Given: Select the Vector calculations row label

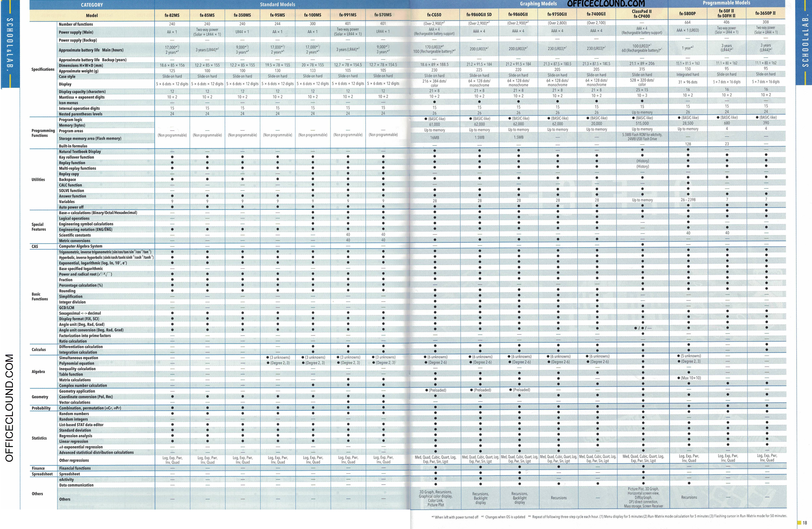Looking at the screenshot, I should pos(75,402).
